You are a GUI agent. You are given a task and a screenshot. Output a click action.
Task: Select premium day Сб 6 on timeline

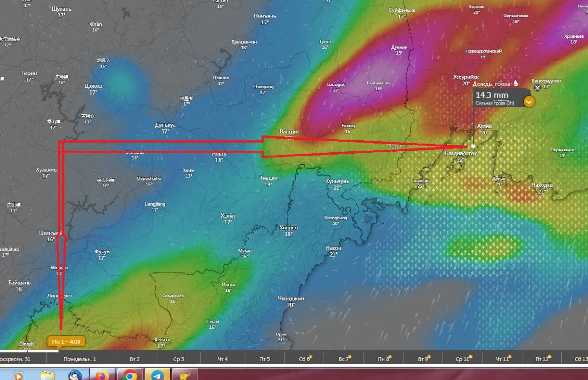tap(305, 359)
